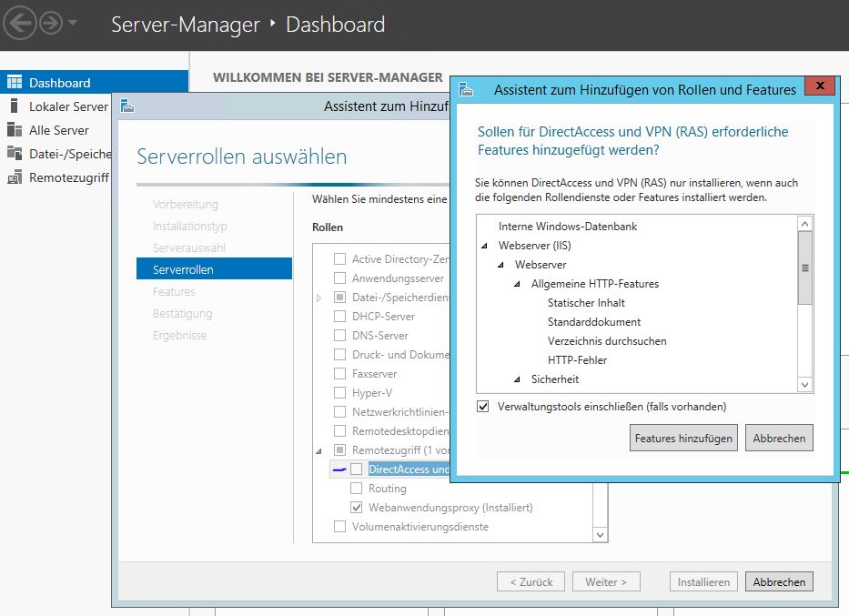
Task: Check the Hyper-V role checkbox
Action: pyautogui.click(x=339, y=392)
